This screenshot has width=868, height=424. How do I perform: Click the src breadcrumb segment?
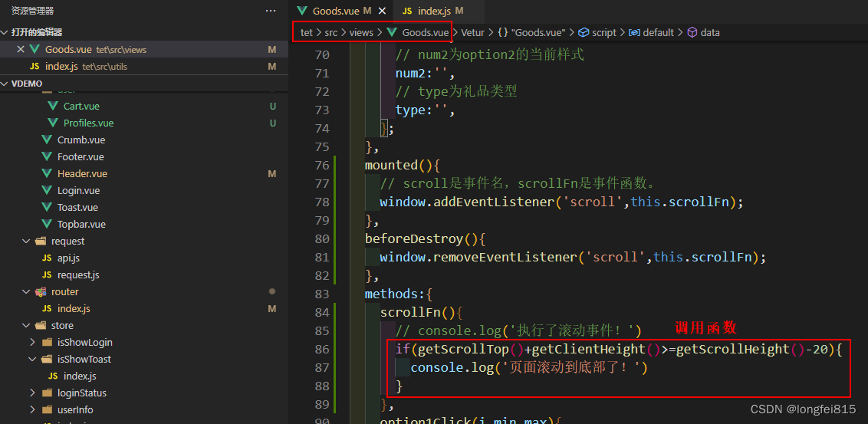click(x=331, y=33)
